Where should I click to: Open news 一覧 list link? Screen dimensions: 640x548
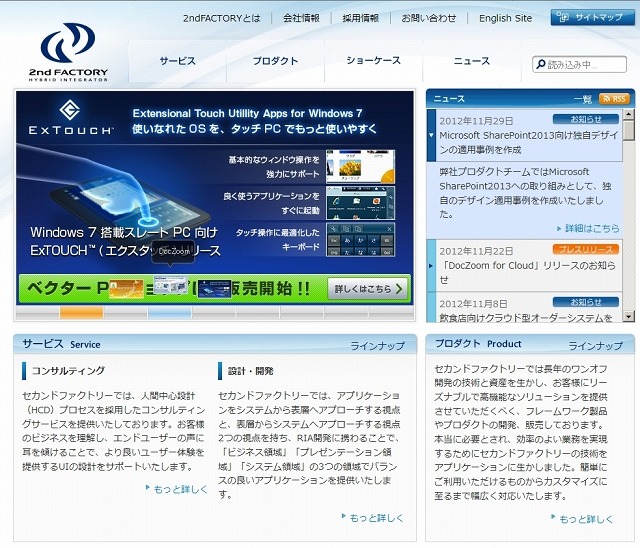click(582, 99)
